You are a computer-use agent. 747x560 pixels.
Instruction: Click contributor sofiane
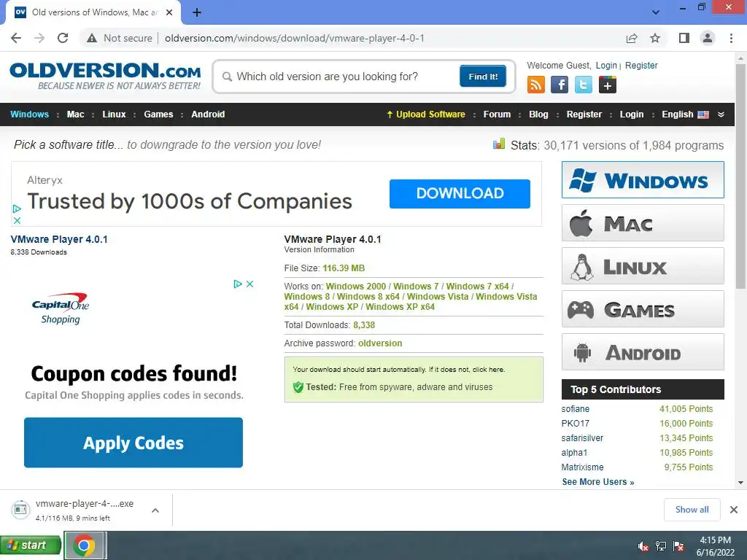576,409
